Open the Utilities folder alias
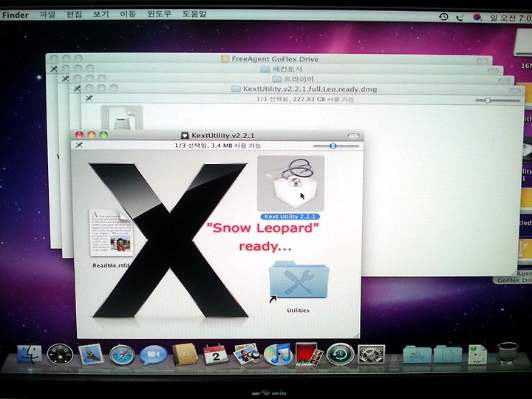Viewport: 532px width, 399px height. point(299,280)
